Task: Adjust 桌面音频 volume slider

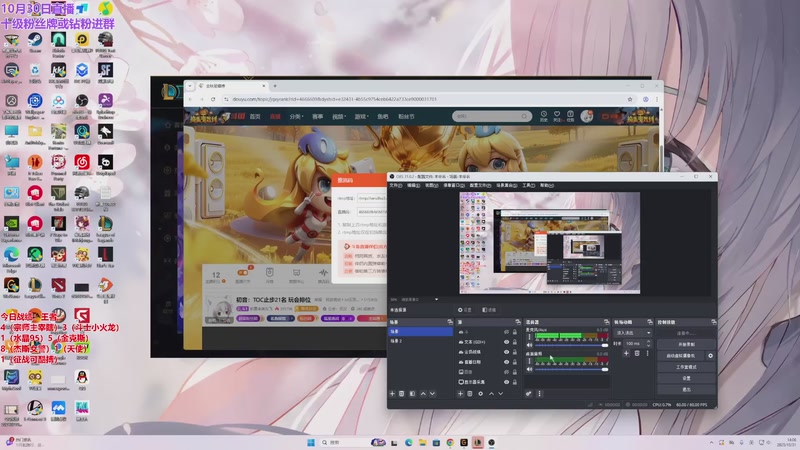Action: point(571,369)
